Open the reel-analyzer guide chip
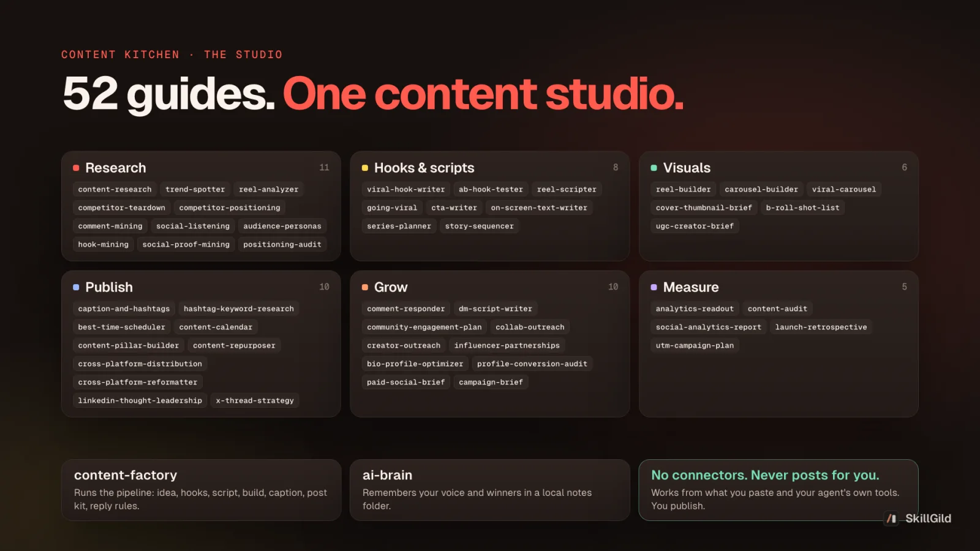The width and height of the screenshot is (980, 551). (268, 189)
